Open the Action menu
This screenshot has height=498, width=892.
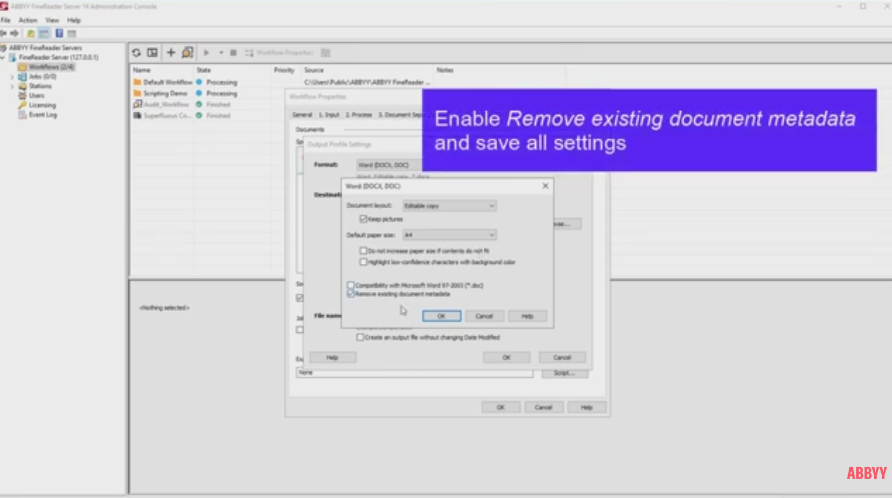(28, 20)
